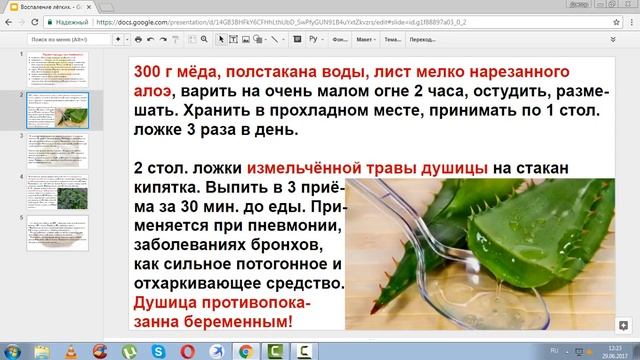640x360 pixels.
Task: Expand the input tools dropdown arrow
Action: click(x=322, y=40)
